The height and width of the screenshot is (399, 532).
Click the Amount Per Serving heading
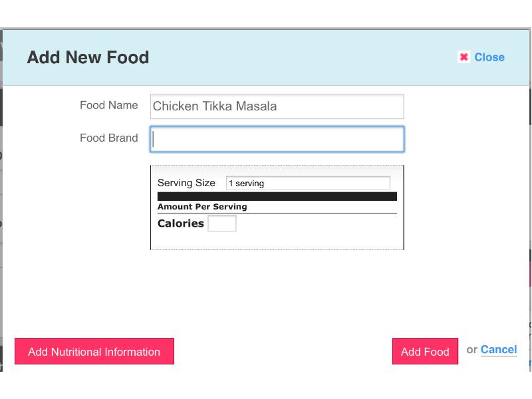click(202, 207)
